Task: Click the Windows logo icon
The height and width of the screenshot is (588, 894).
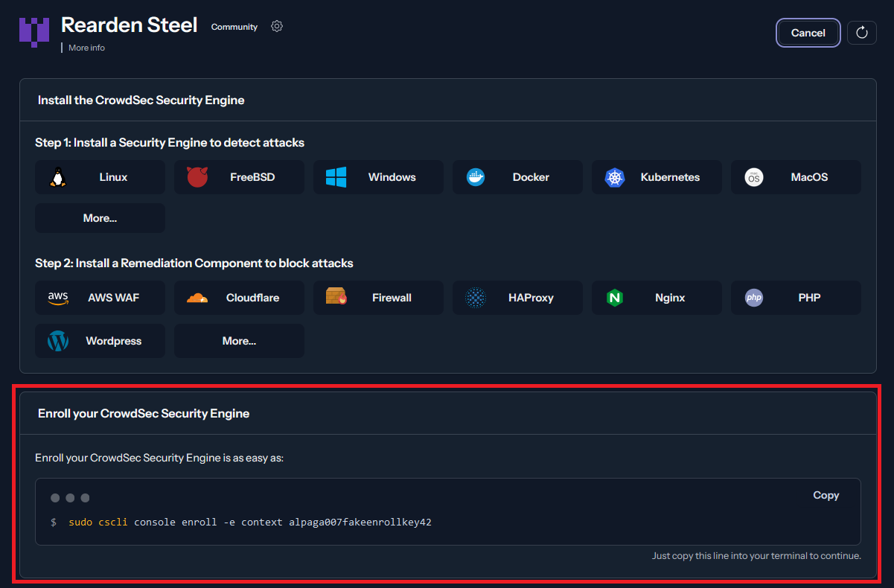Action: click(336, 177)
